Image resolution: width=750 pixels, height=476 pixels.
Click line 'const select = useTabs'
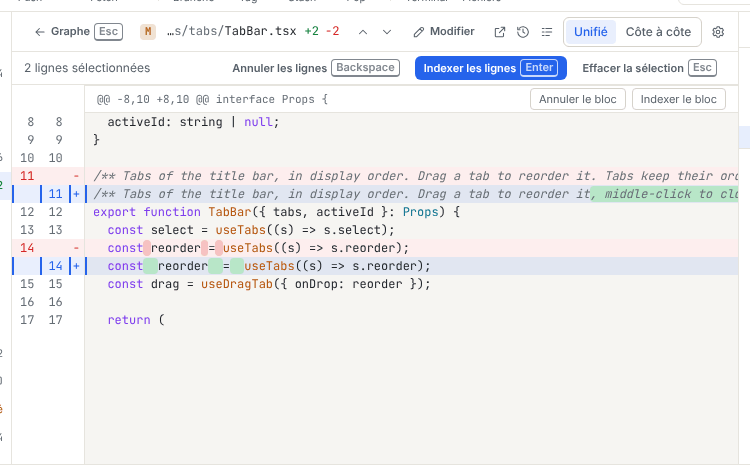pyautogui.click(x=411, y=230)
